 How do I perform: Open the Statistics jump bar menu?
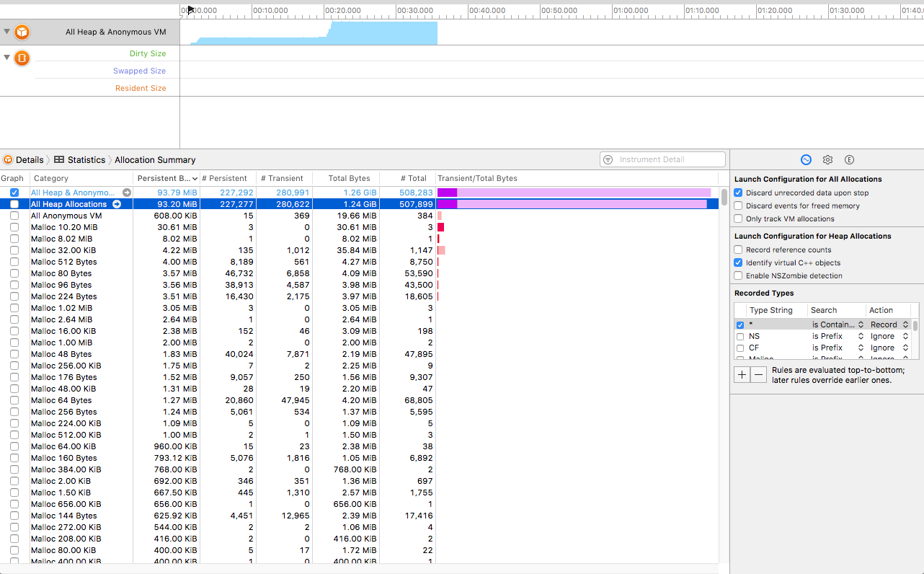[x=86, y=160]
